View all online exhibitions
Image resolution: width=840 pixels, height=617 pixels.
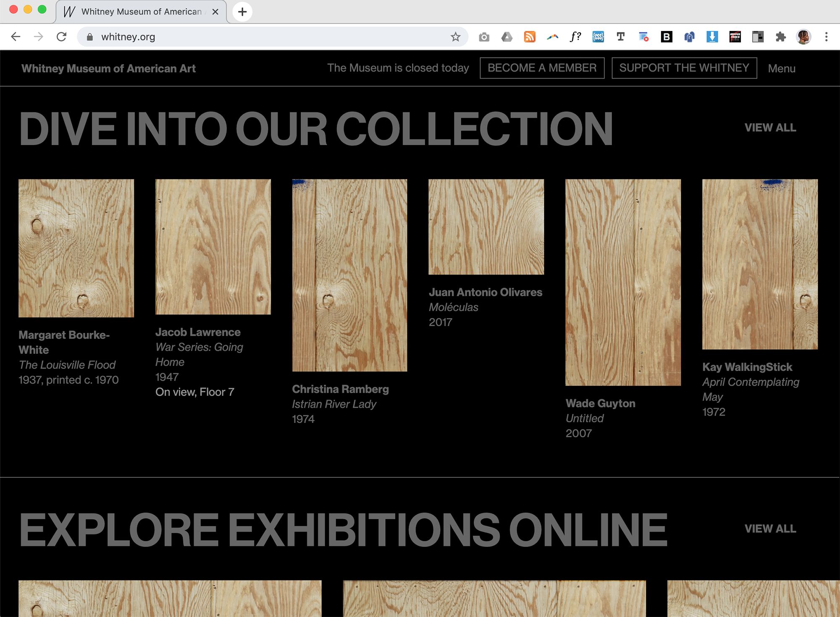coord(770,529)
